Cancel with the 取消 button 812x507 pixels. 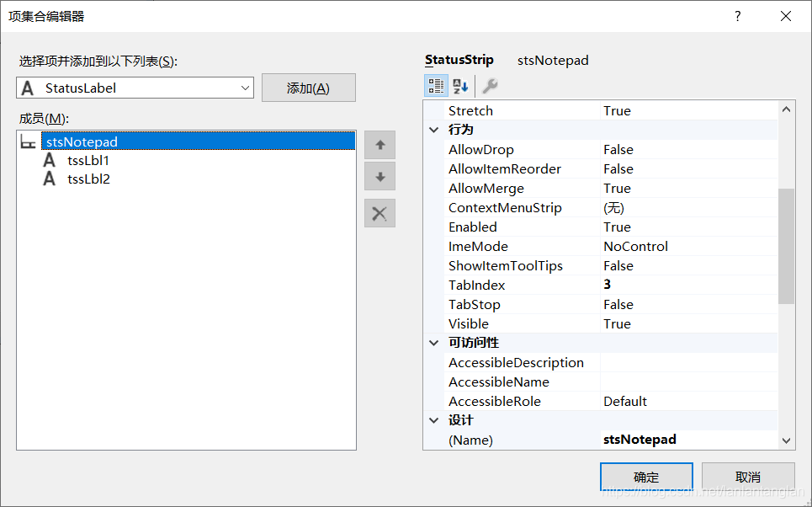[748, 477]
